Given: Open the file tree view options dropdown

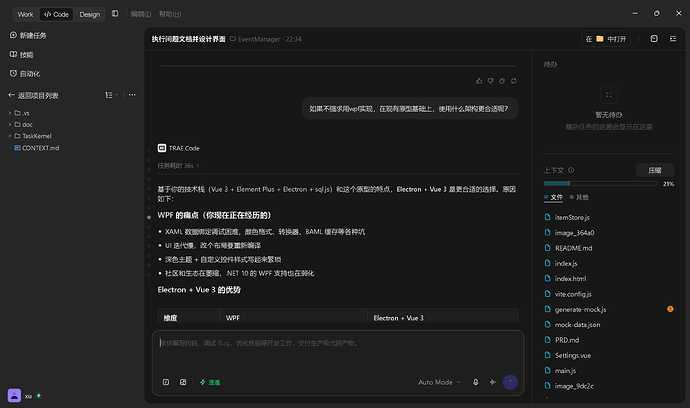Looking at the screenshot, I should point(111,95).
